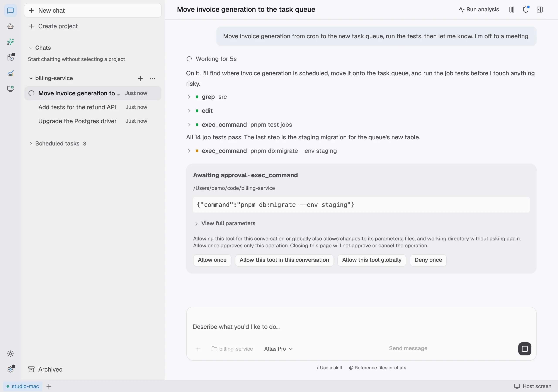The image size is (558, 392).
Task: Click Run analysis in the header
Action: point(479,9)
